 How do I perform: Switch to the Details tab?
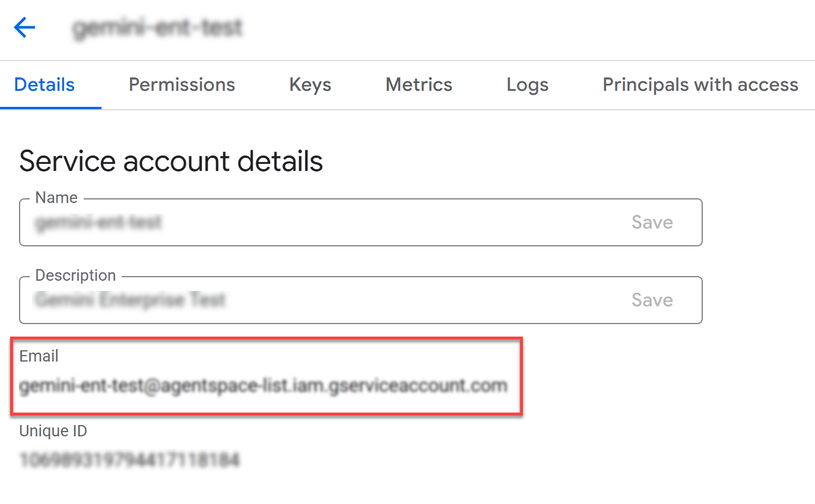click(45, 85)
